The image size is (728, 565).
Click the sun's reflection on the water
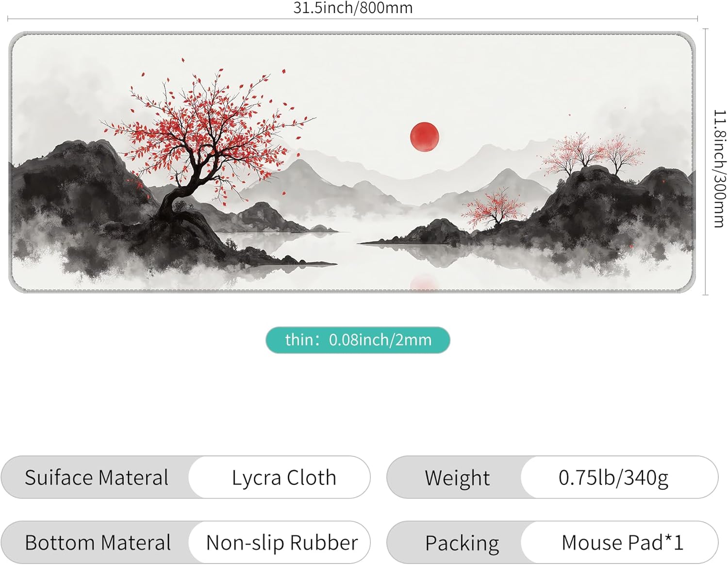[x=424, y=282]
